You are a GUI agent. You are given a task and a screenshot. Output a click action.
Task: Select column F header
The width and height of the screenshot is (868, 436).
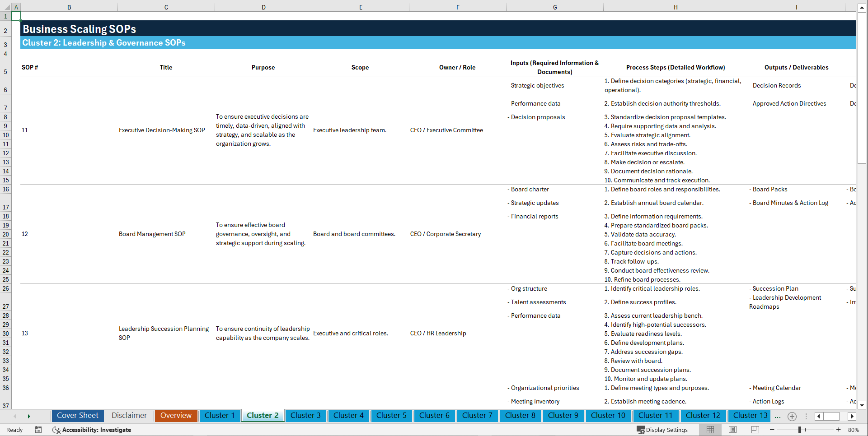click(458, 7)
